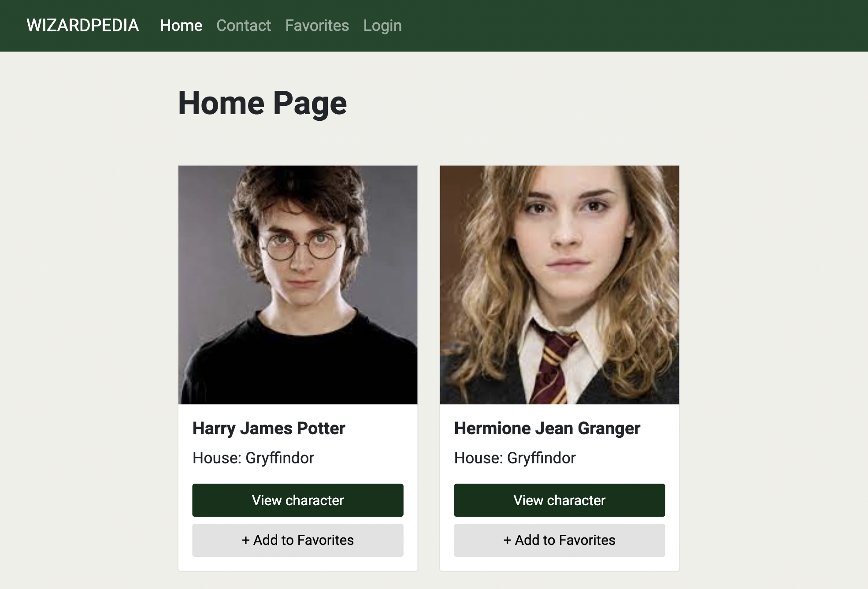The image size is (868, 589).
Task: View Hermione Jean Granger character profile
Action: (x=559, y=500)
